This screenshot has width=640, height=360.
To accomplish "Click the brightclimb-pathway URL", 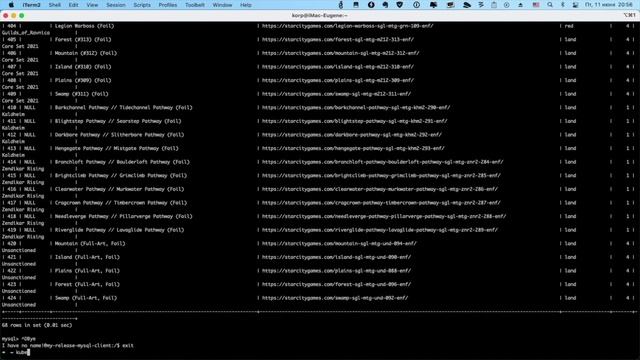I will point(381,176).
